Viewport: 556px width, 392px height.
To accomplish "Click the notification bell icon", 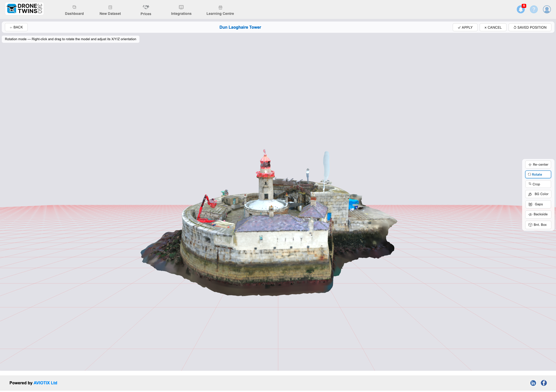I will [520, 9].
